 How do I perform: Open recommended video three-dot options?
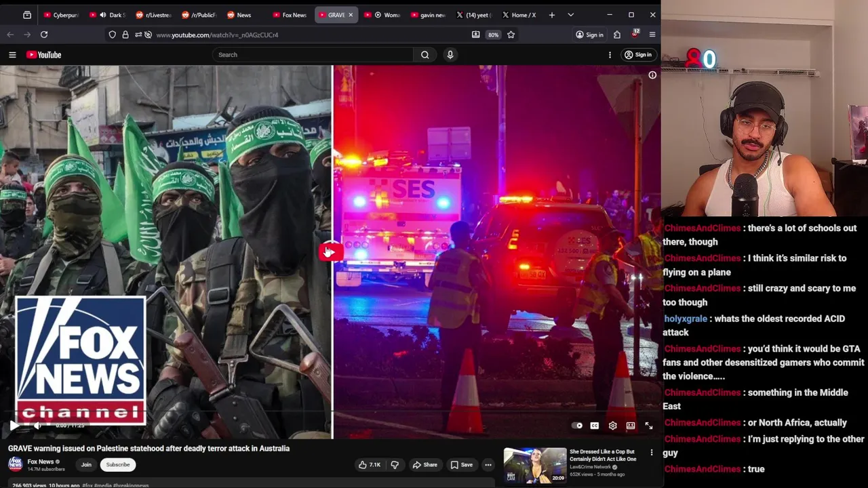point(652,453)
